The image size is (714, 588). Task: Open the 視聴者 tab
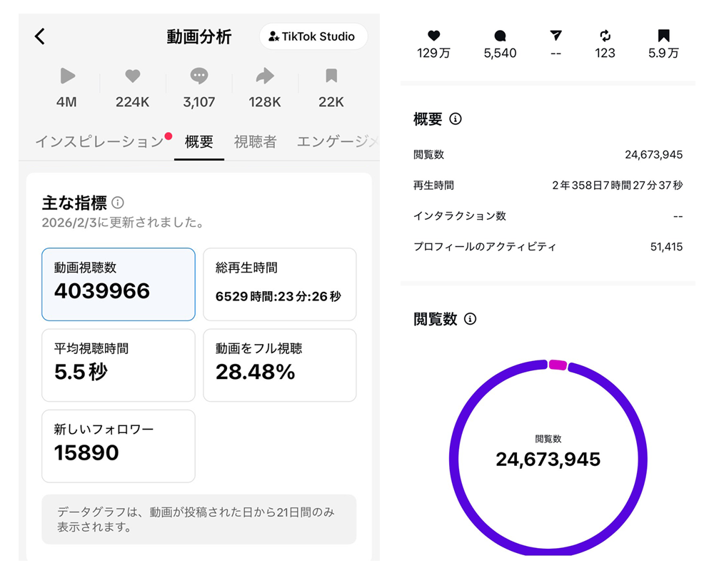pyautogui.click(x=255, y=141)
